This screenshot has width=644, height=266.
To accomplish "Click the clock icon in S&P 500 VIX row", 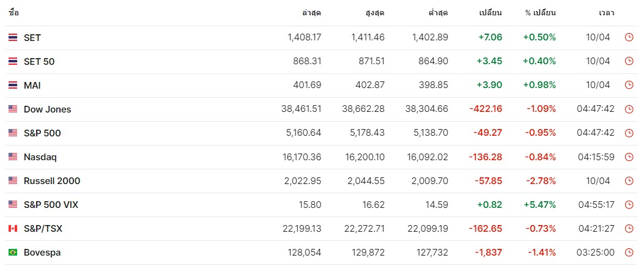I will pos(629,204).
